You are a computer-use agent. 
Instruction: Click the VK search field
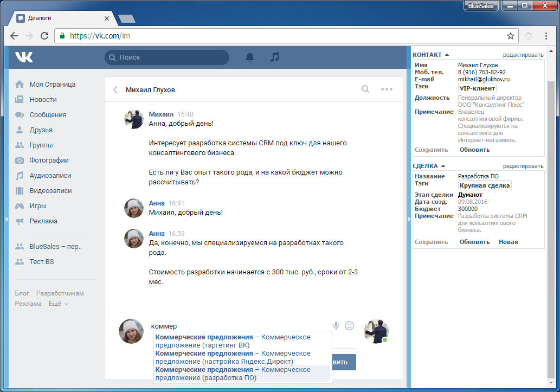(167, 57)
